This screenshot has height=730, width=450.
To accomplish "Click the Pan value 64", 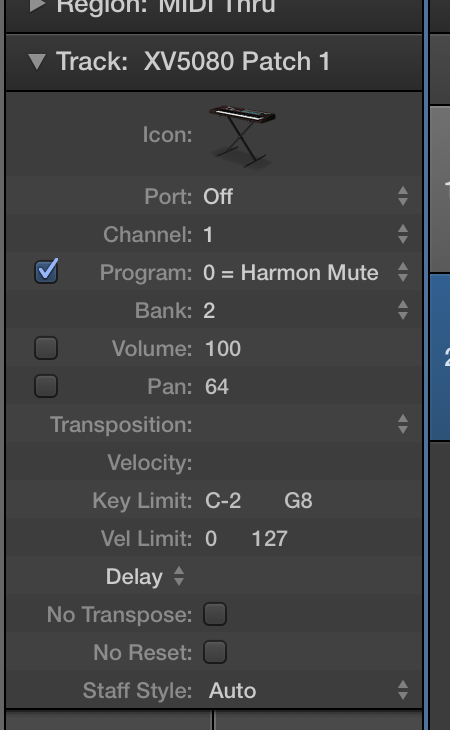I will point(217,387).
